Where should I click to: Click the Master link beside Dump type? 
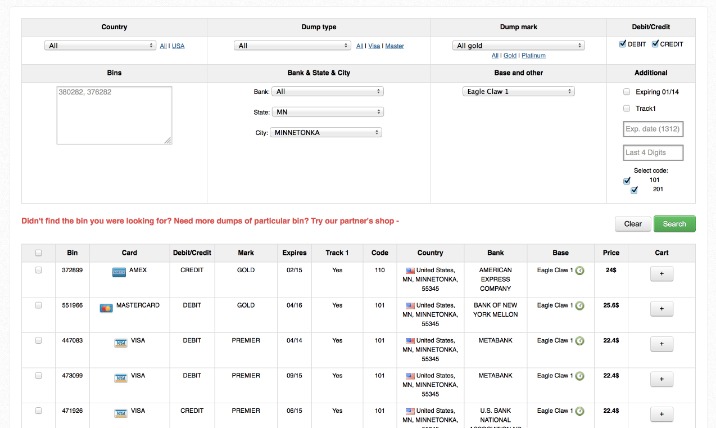[x=395, y=46]
